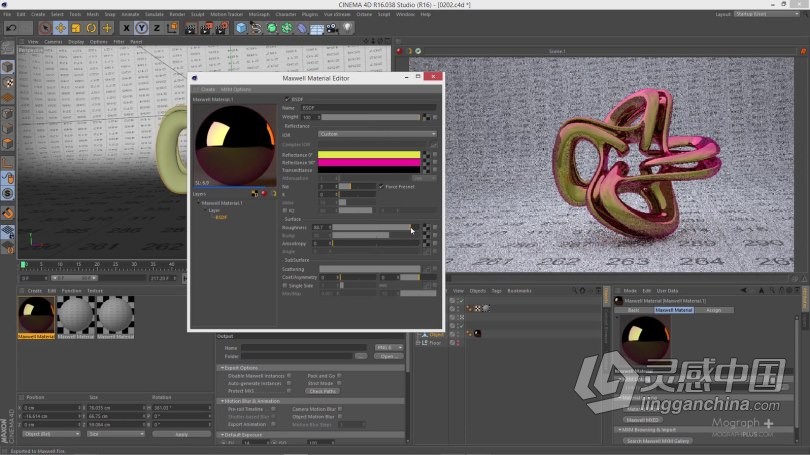Click the Render to Picture Viewer icon
Image resolution: width=810 pixels, height=455 pixels.
206,28
